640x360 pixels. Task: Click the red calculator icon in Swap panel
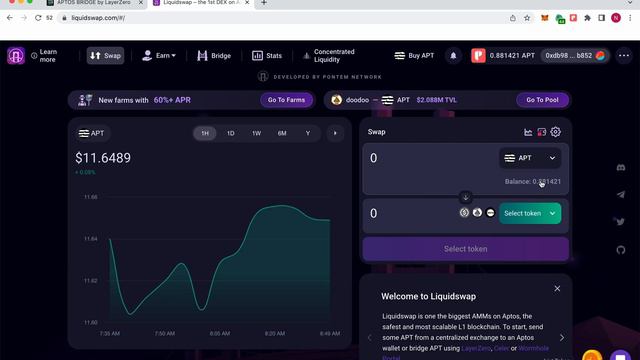(542, 132)
